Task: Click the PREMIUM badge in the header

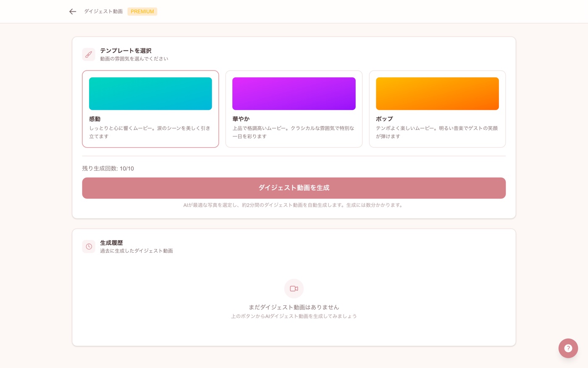Action: click(142, 11)
